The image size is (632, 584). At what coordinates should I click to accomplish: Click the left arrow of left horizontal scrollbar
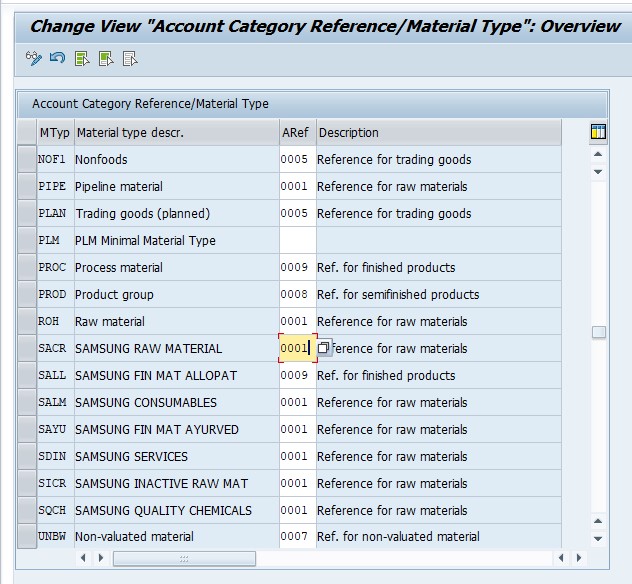[83, 558]
